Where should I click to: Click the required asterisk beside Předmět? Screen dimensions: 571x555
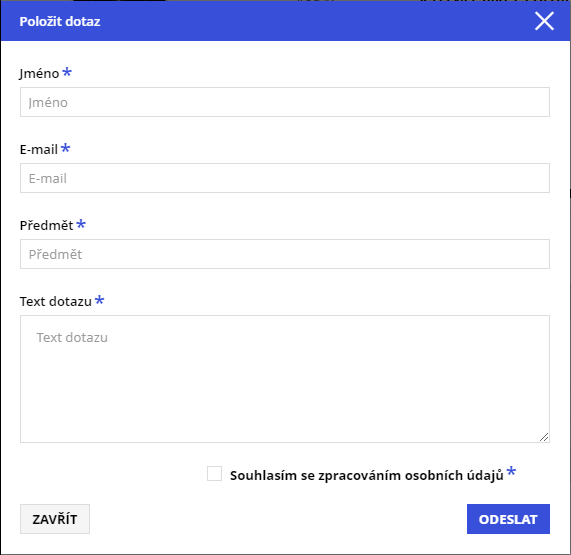pyautogui.click(x=81, y=224)
